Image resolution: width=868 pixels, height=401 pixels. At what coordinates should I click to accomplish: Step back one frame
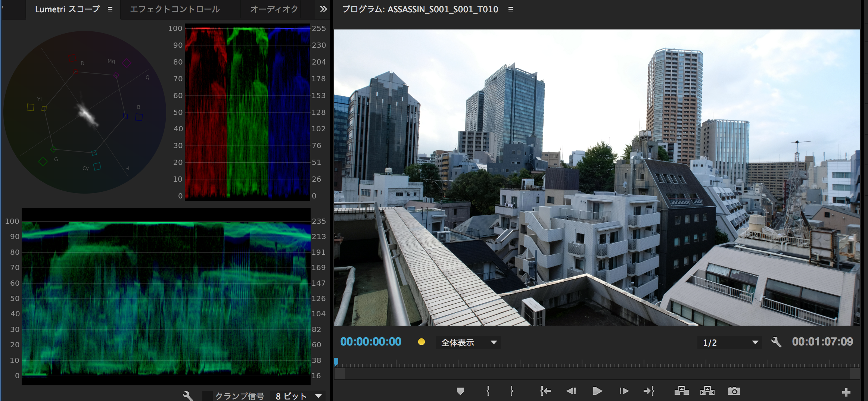[571, 391]
